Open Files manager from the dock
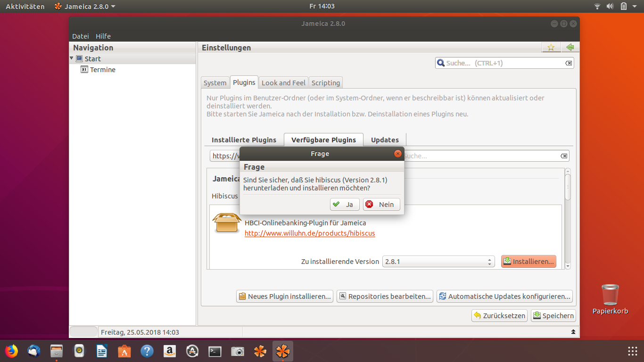The height and width of the screenshot is (362, 644). (x=57, y=351)
